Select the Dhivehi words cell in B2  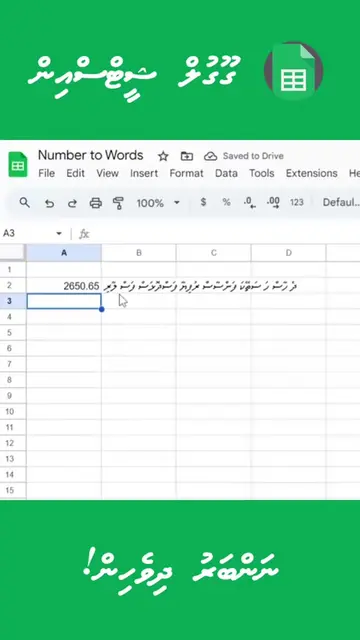tap(200, 286)
